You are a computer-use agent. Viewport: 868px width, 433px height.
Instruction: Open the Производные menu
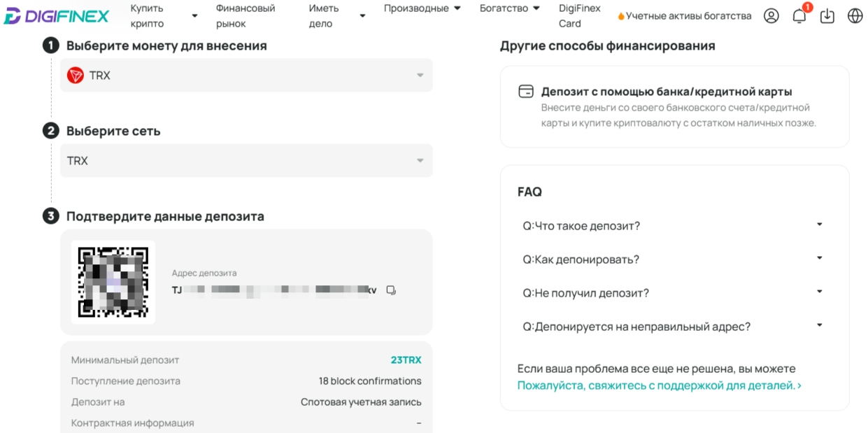point(422,8)
